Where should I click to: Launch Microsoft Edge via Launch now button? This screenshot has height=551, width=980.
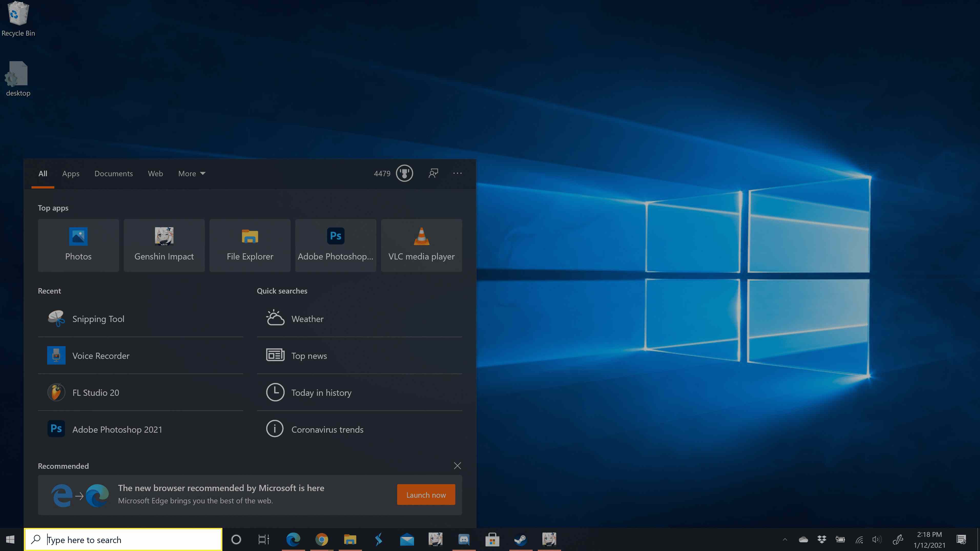426,494
